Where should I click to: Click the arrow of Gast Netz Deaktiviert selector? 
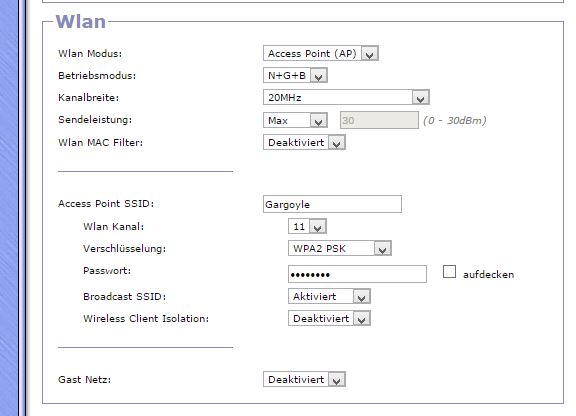click(336, 380)
